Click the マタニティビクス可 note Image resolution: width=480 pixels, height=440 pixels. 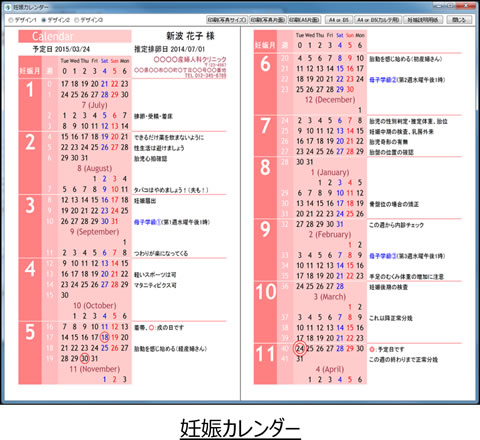point(155,285)
